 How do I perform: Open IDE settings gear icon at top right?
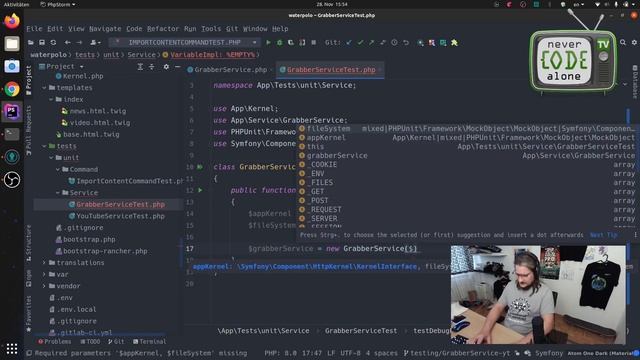click(634, 42)
